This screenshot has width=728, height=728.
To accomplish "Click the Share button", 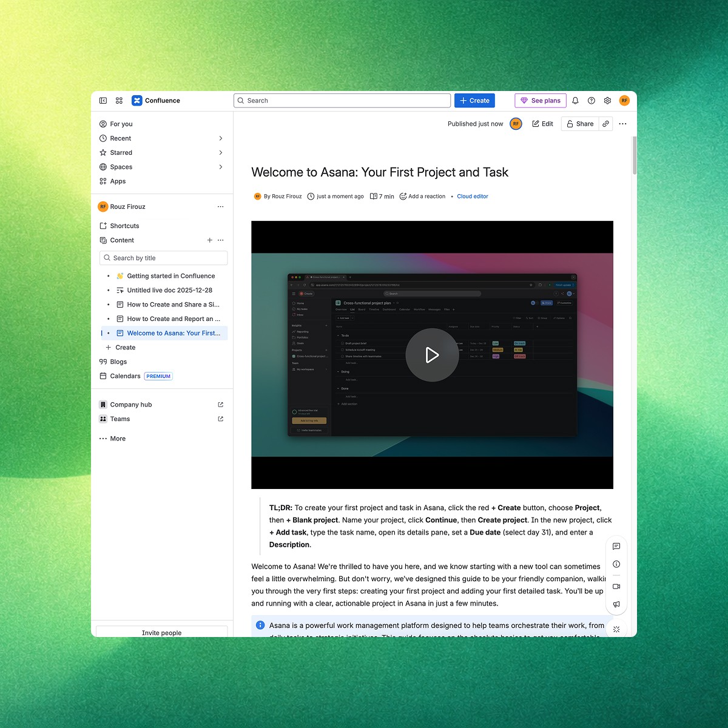I will coord(580,124).
